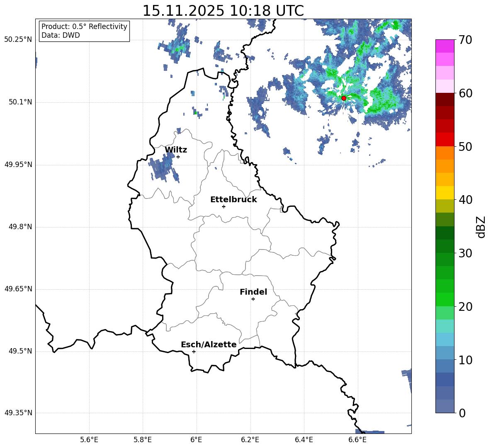The width and height of the screenshot is (491, 448).
Task: Click the Wiltz station cross marker
Action: (x=178, y=157)
